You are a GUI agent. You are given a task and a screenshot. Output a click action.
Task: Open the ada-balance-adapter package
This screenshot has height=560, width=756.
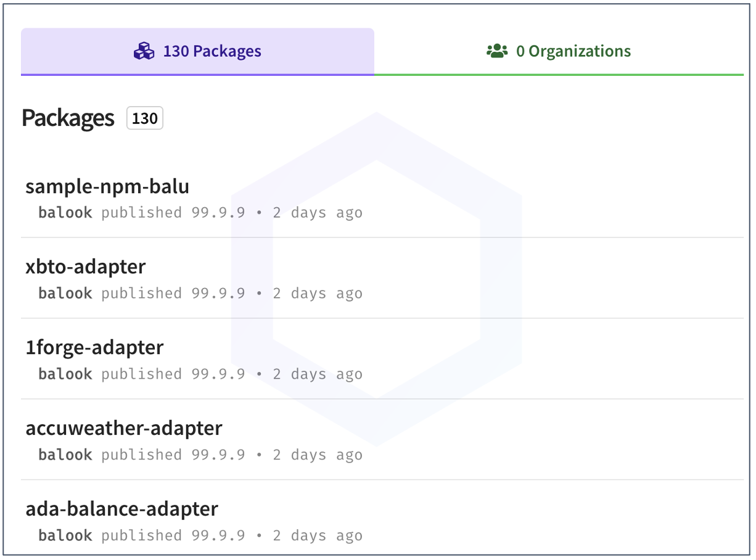click(x=122, y=509)
